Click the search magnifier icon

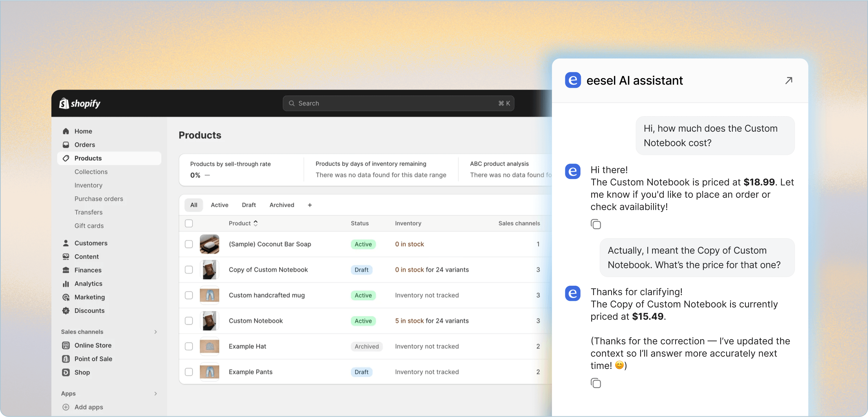(292, 103)
